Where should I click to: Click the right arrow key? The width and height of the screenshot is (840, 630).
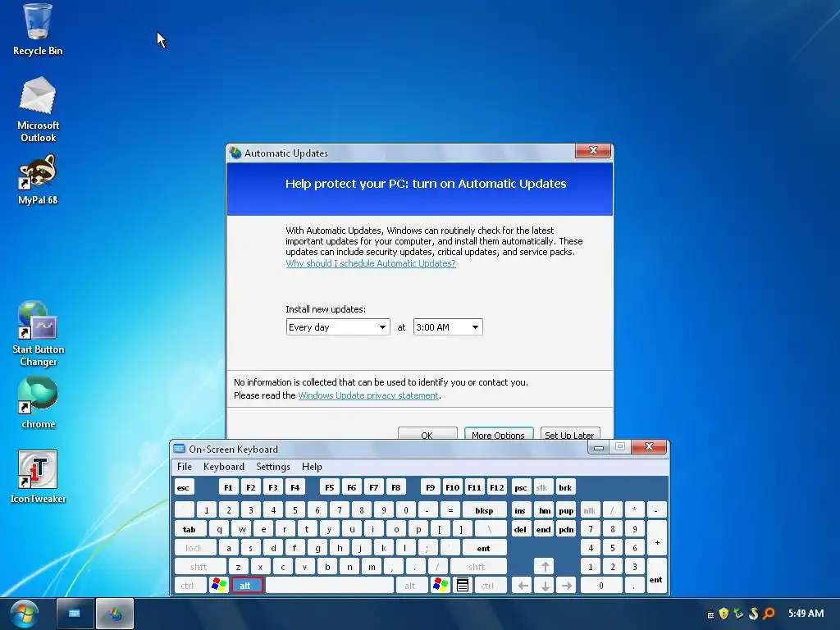(567, 585)
